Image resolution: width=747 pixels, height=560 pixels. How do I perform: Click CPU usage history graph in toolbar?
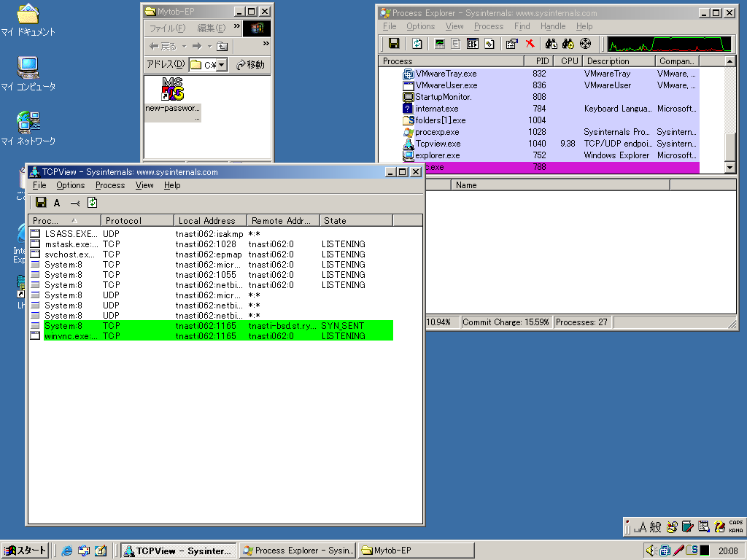tap(670, 44)
